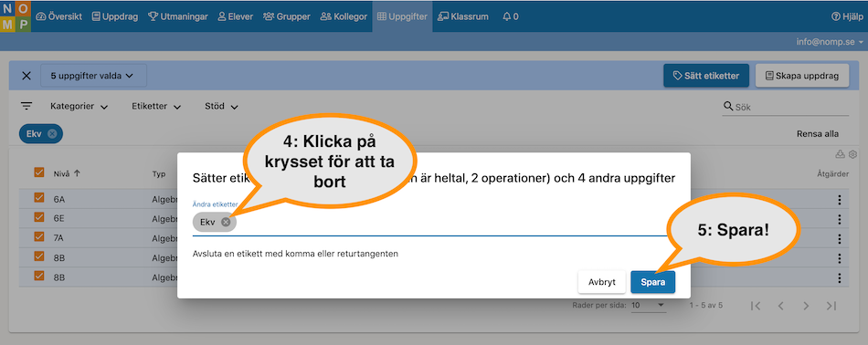Expand the info@nomp.se account menu
Screen dimensions: 868x345
[x=830, y=41]
